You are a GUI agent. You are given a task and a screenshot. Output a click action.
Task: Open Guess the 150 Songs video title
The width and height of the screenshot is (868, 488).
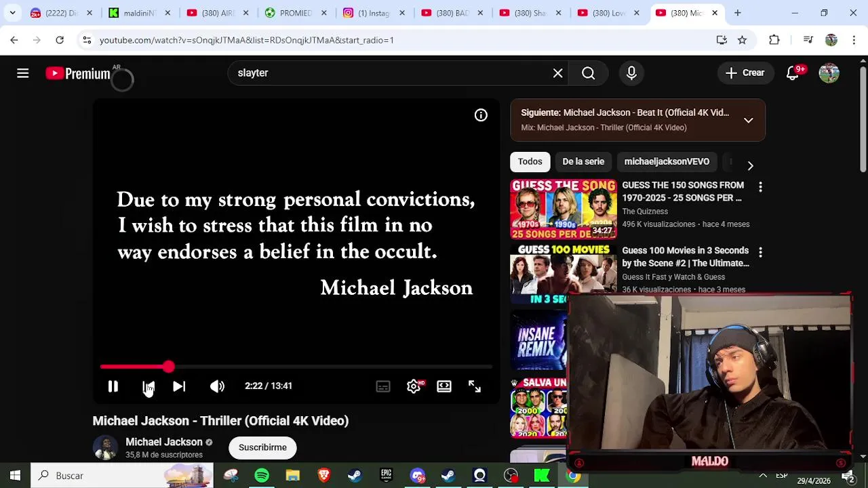pos(683,191)
